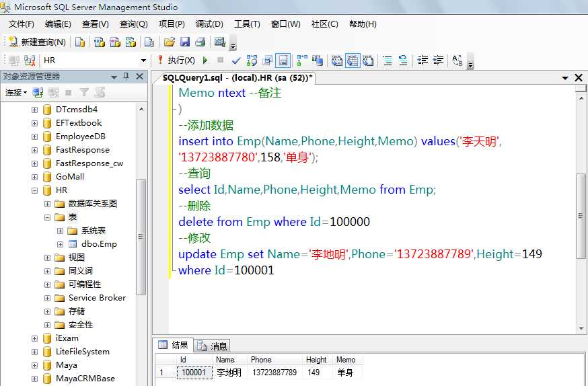Refresh the Object Explorer tree
This screenshot has height=386, width=588.
(x=100, y=92)
